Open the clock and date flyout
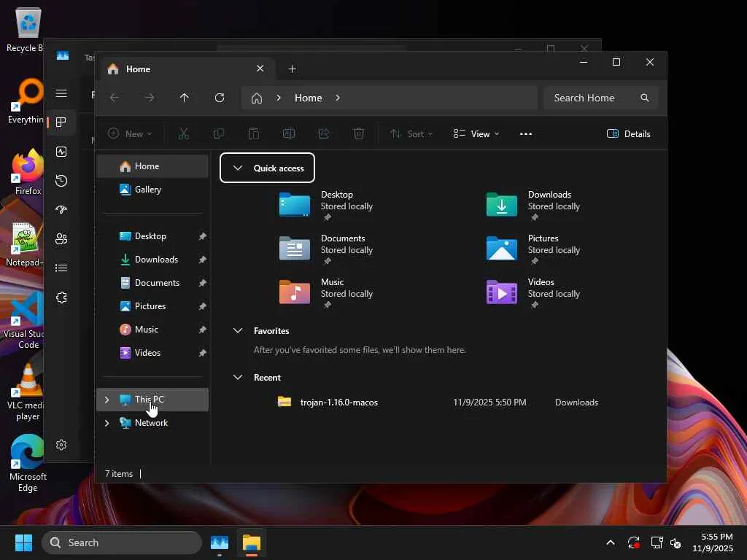The image size is (747, 560). [713, 542]
